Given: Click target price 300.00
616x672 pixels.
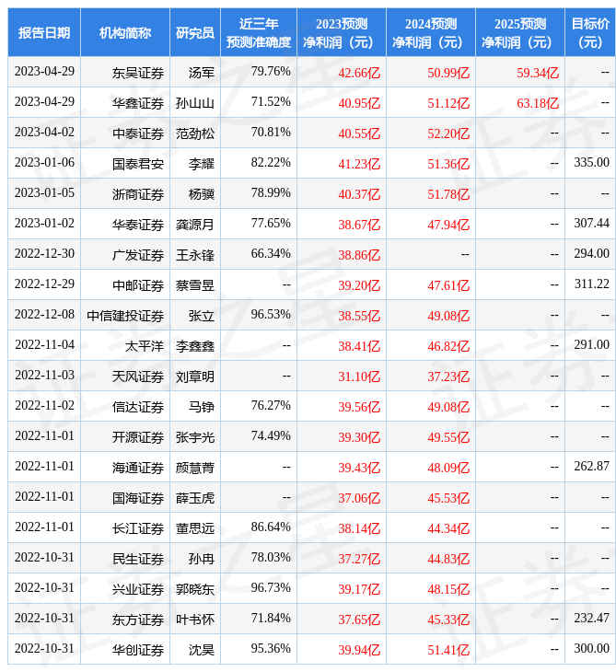Looking at the screenshot, I should tap(591, 649).
